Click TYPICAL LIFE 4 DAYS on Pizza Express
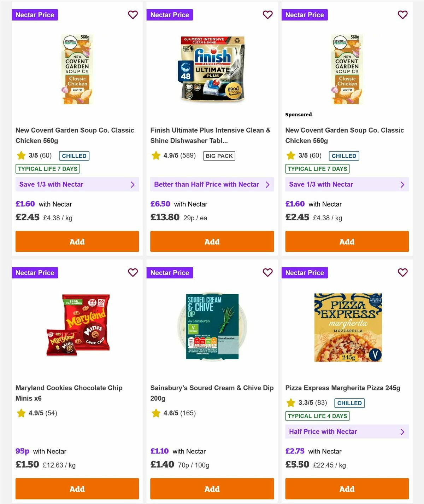The width and height of the screenshot is (424, 504). (x=317, y=416)
